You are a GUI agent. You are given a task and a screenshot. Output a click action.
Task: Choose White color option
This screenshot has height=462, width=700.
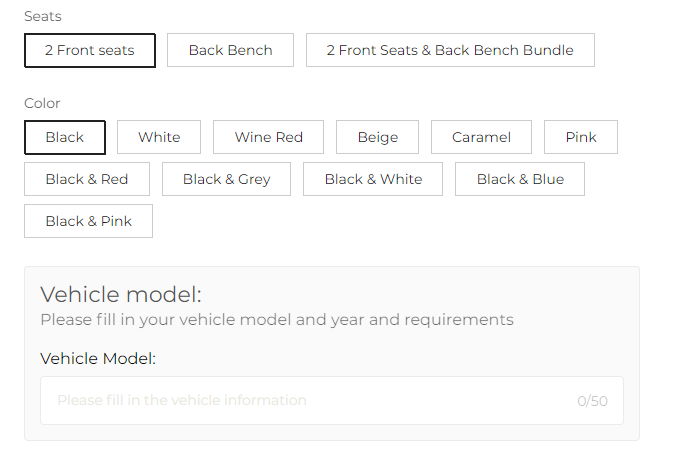coord(159,137)
